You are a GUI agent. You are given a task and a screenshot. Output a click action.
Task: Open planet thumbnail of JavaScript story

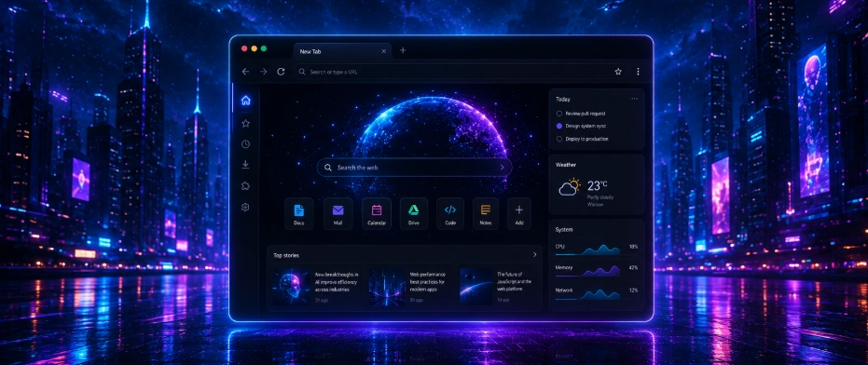[476, 287]
